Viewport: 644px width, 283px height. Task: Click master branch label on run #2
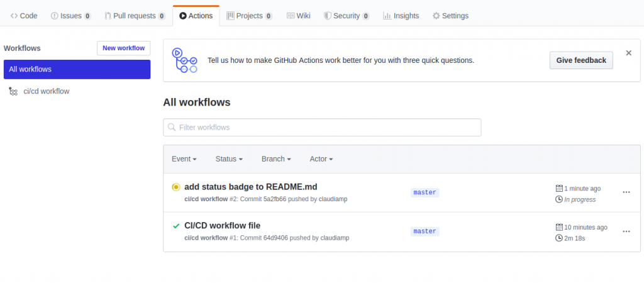click(x=425, y=192)
